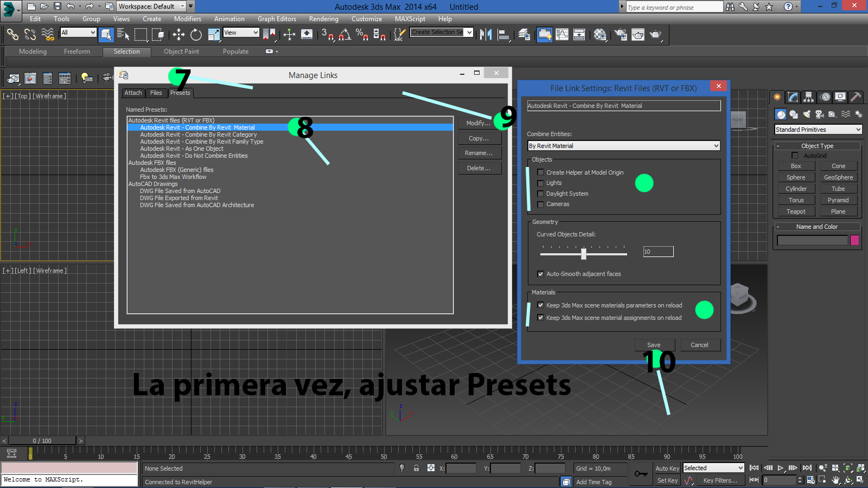This screenshot has width=868, height=488.
Task: Click the Modify... button
Action: 478,123
